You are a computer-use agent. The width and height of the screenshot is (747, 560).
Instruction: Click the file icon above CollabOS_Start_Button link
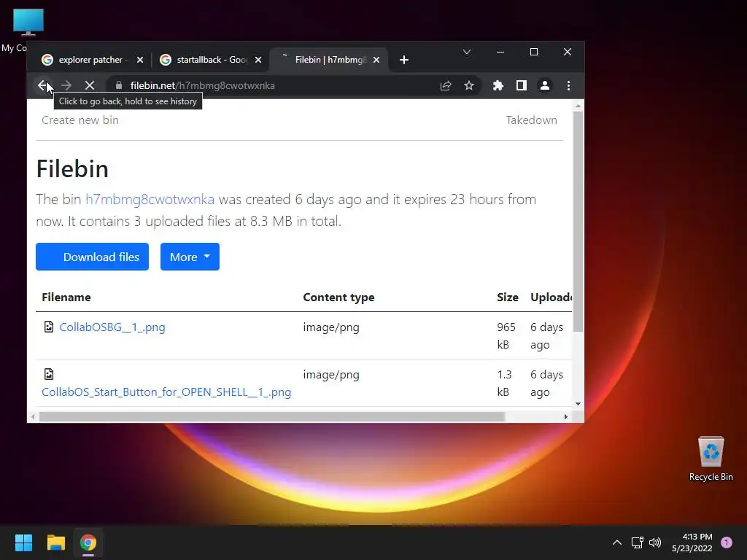pyautogui.click(x=49, y=374)
